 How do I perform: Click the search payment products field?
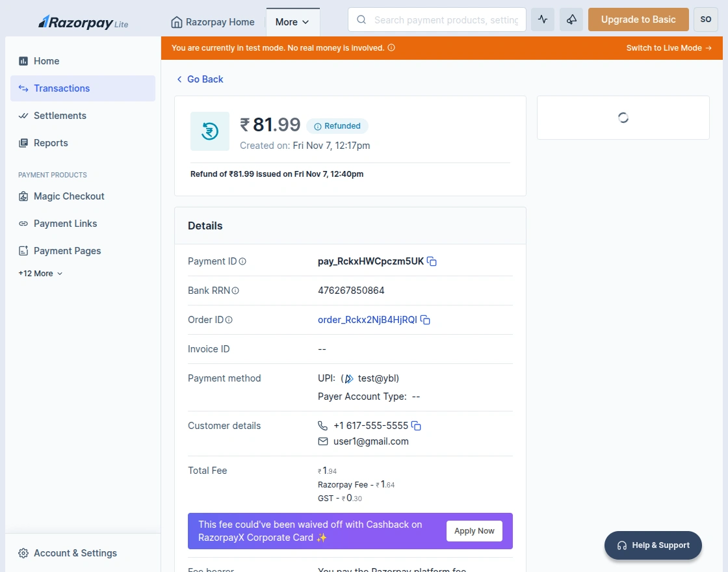[437, 19]
